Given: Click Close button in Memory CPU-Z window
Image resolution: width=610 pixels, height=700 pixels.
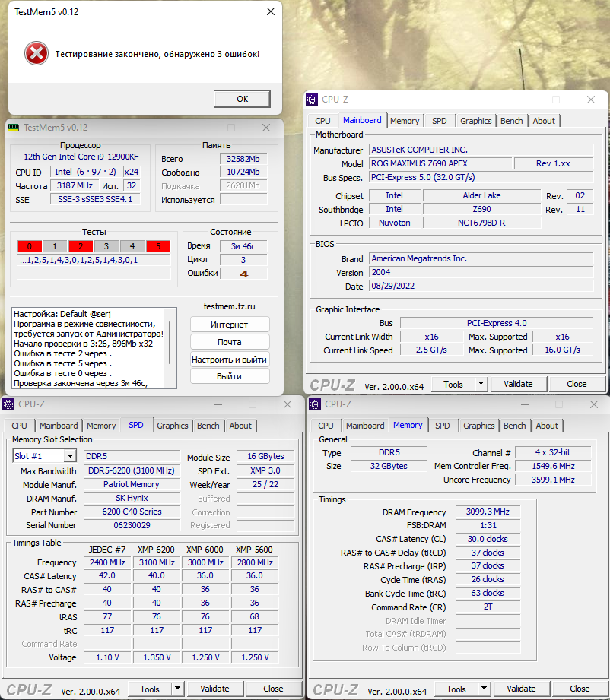Looking at the screenshot, I should pos(580,689).
